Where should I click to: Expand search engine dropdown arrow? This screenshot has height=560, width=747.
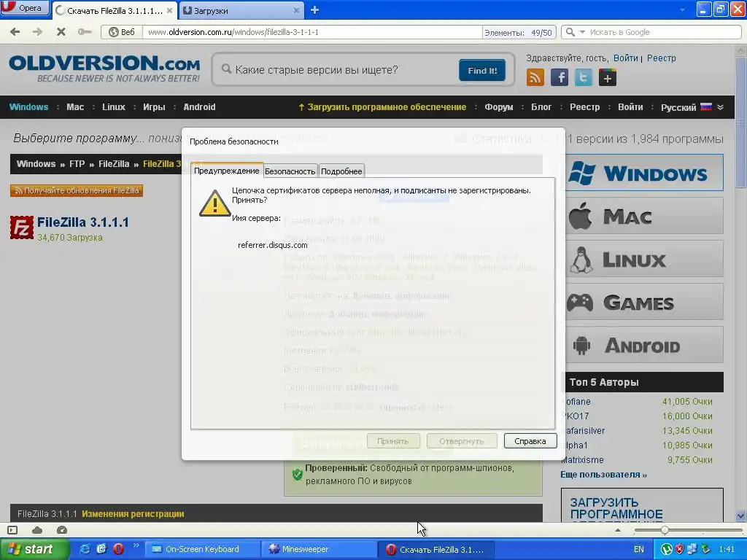pyautogui.click(x=582, y=32)
